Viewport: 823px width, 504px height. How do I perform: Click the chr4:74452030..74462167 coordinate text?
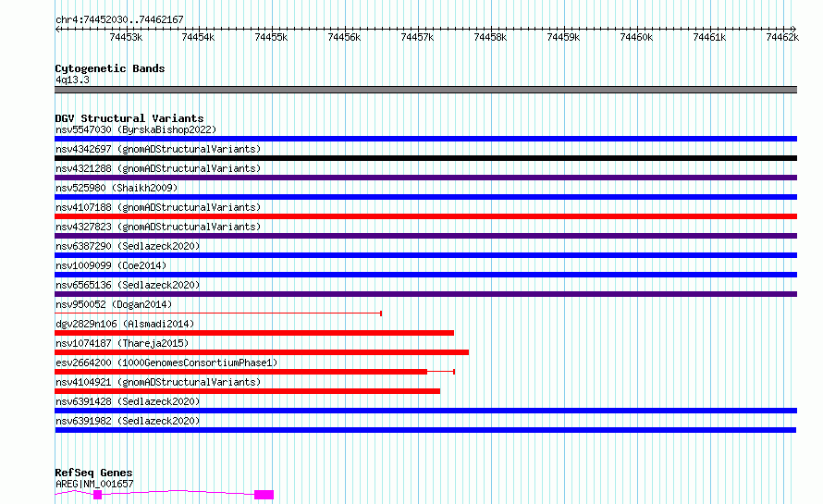[119, 20]
